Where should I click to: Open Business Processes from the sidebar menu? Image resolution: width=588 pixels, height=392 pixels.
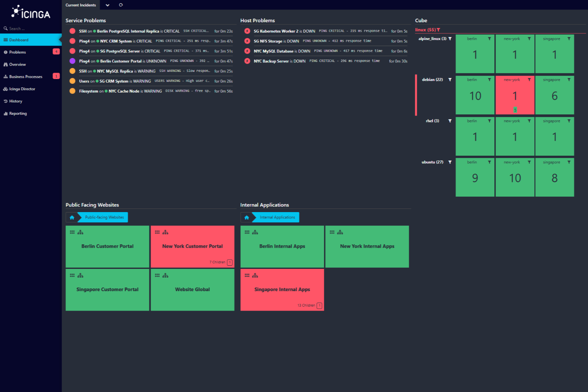[x=25, y=76]
